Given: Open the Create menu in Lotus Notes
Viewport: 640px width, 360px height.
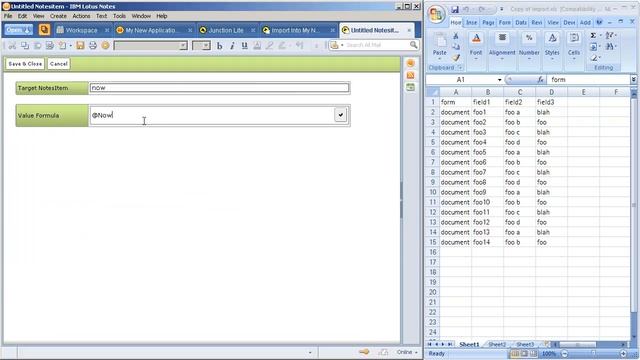Looking at the screenshot, I should pos(58,16).
